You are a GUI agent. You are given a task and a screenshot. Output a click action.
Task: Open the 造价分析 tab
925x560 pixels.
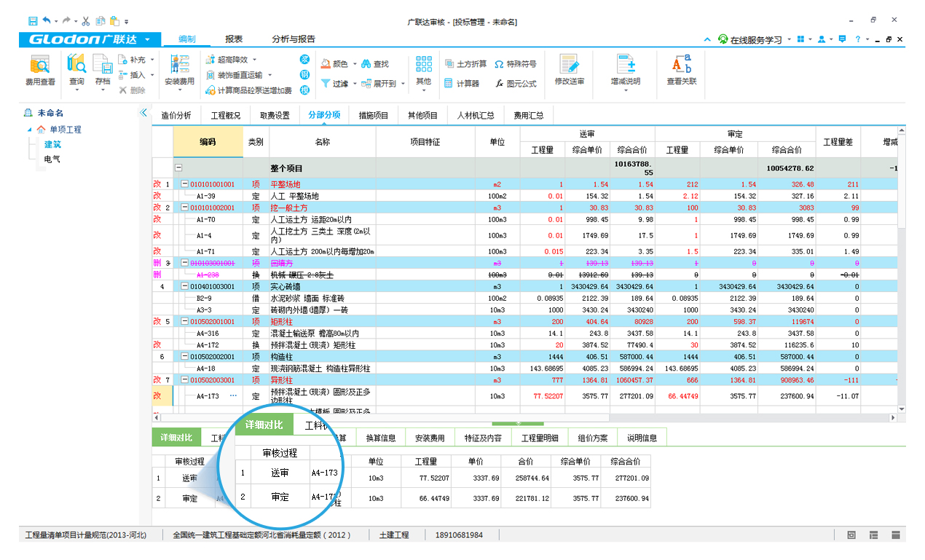(x=176, y=115)
